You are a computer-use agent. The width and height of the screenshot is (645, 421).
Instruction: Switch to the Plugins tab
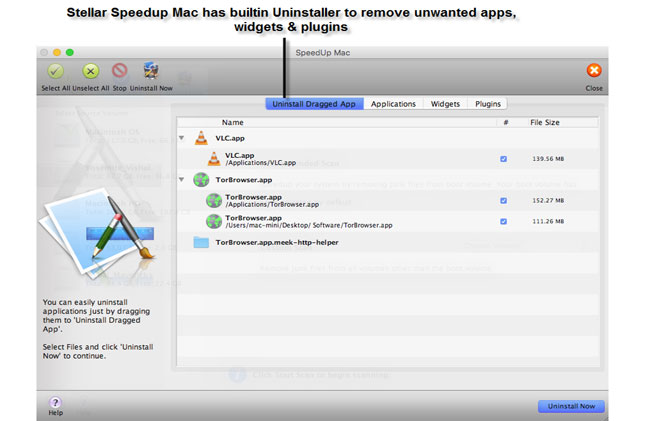click(x=488, y=104)
